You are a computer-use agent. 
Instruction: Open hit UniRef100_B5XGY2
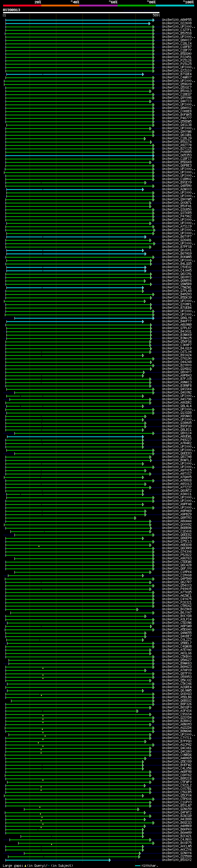pyautogui.click(x=177, y=860)
